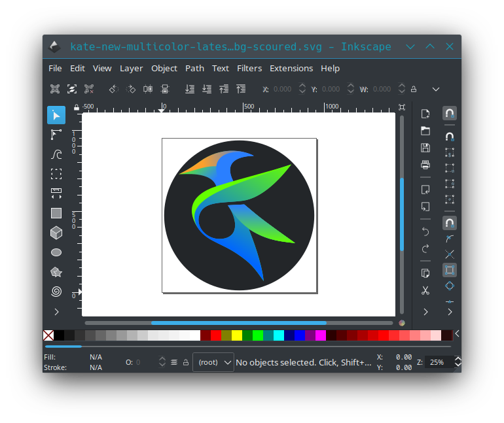Pick the yellow swatch in the palette
504x423 pixels.
pos(237,335)
